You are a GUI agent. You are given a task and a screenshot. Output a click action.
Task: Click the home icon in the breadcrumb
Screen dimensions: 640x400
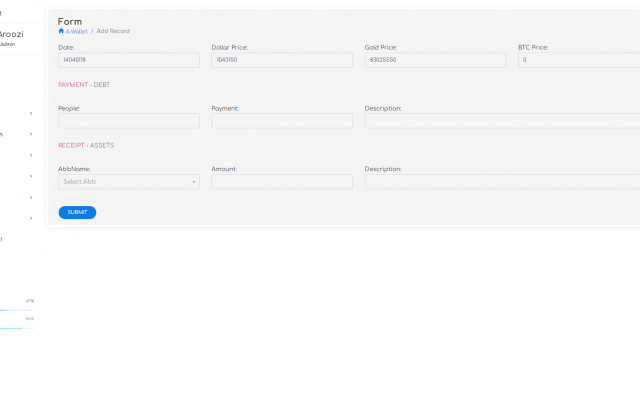pos(61,31)
